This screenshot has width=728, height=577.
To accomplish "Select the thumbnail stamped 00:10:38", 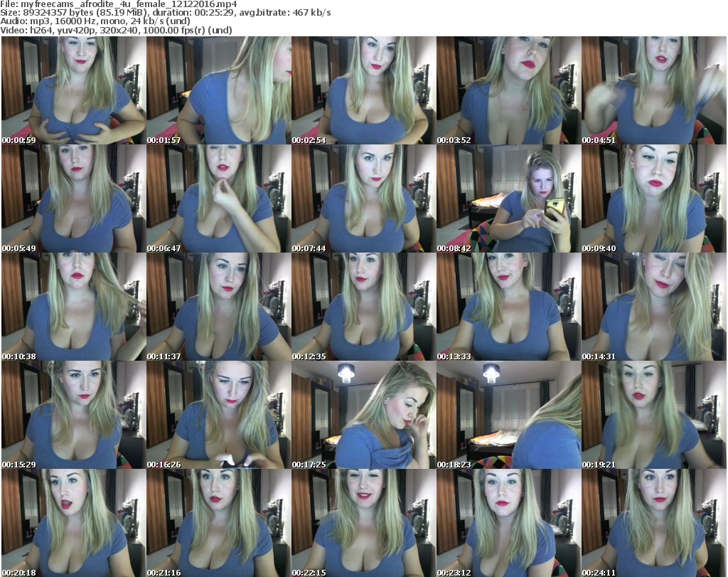I will click(74, 307).
